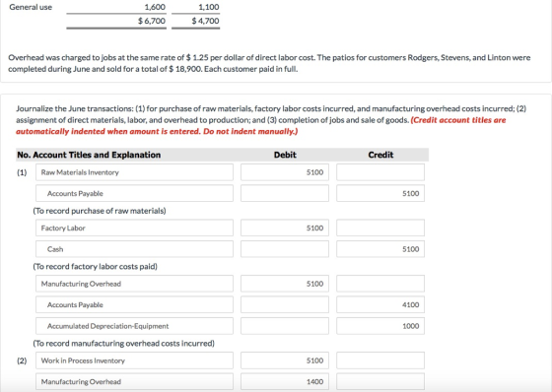Viewport: 552px width, 392px height.
Task: Select the credit field showing 4100
Action: [x=380, y=304]
